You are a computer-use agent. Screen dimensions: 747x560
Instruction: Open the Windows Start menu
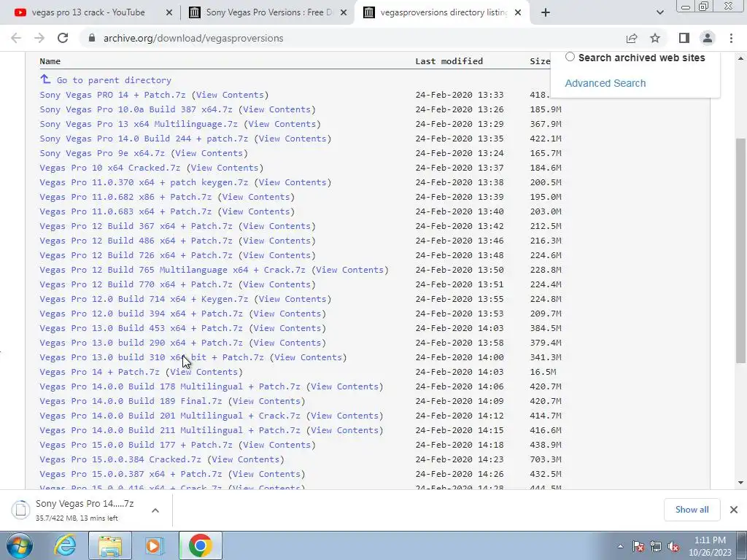(20, 545)
